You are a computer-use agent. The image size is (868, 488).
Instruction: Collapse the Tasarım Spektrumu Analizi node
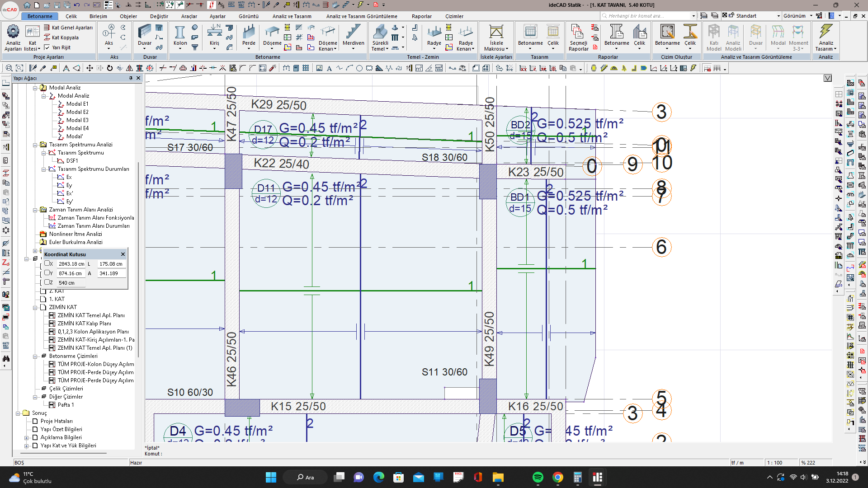35,145
